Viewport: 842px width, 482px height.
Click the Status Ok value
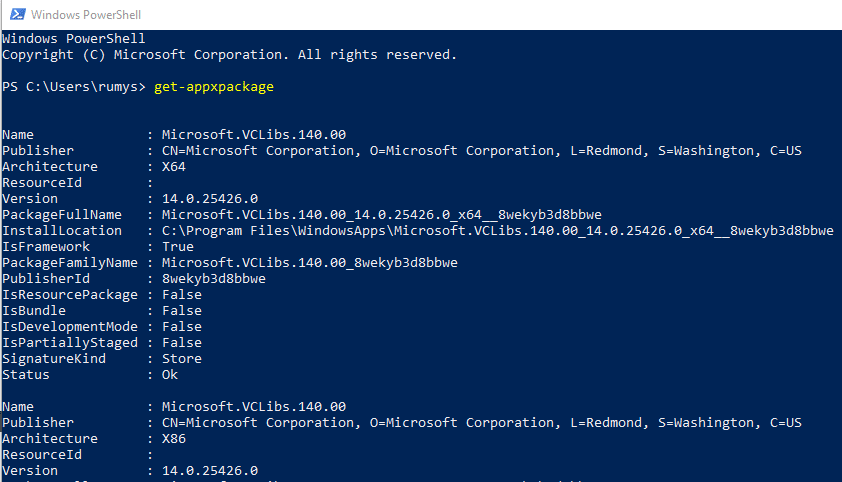coord(170,375)
